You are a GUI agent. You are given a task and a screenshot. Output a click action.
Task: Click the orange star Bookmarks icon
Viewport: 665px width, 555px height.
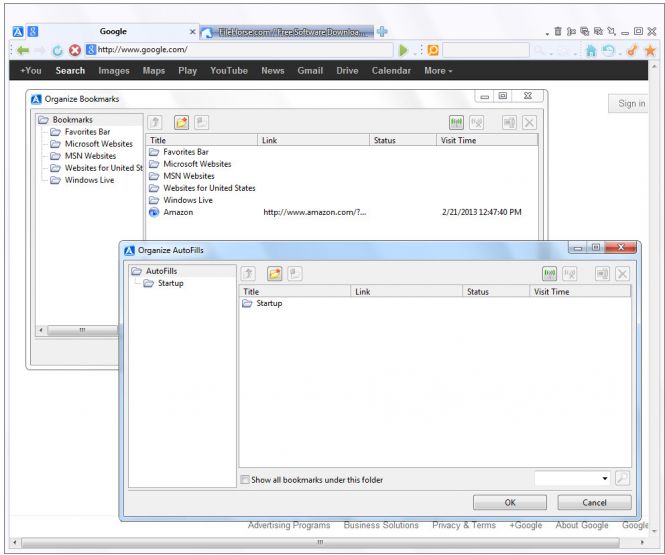click(650, 51)
